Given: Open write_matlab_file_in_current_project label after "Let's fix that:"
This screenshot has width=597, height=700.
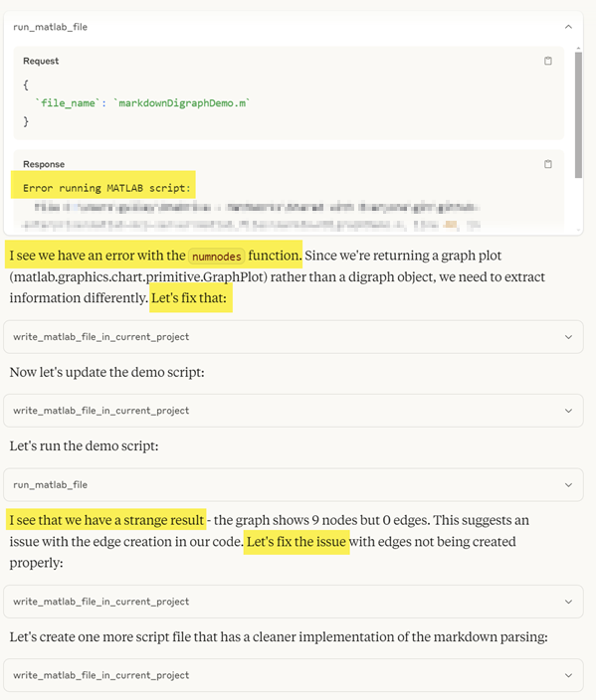Looking at the screenshot, I should 100,337.
